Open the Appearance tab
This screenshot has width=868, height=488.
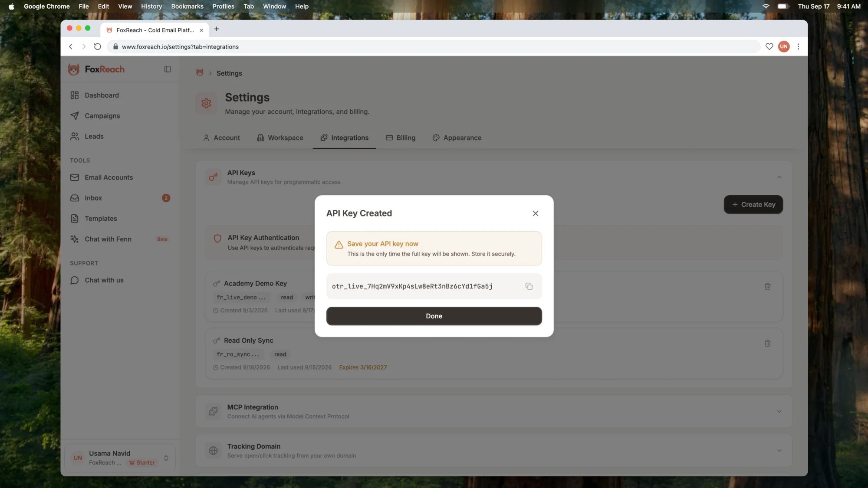[457, 138]
